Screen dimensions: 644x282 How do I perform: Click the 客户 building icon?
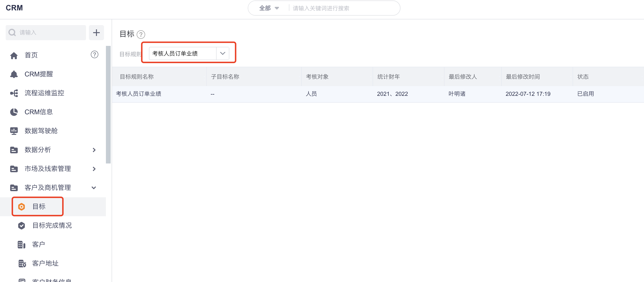22,244
